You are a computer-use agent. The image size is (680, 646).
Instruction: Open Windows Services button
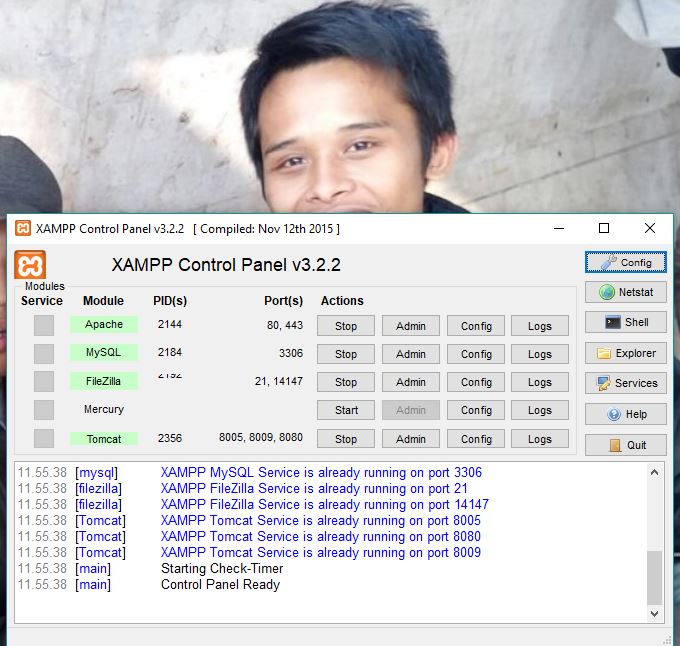pos(625,383)
